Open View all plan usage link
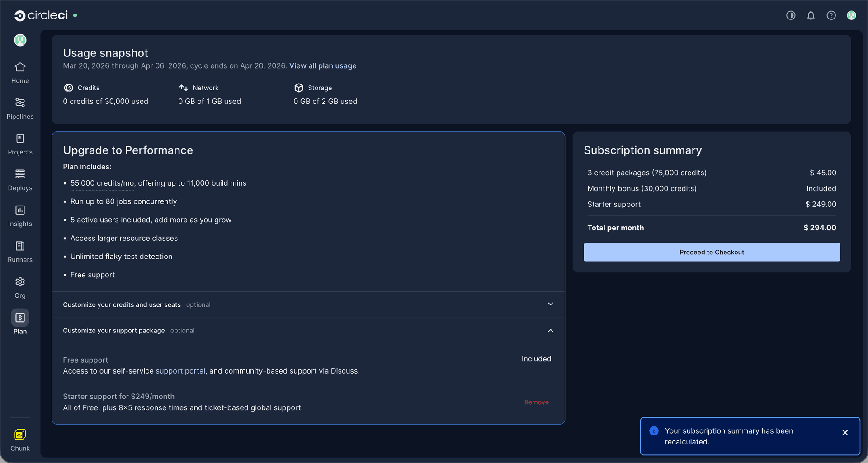The height and width of the screenshot is (463, 868). pos(323,66)
